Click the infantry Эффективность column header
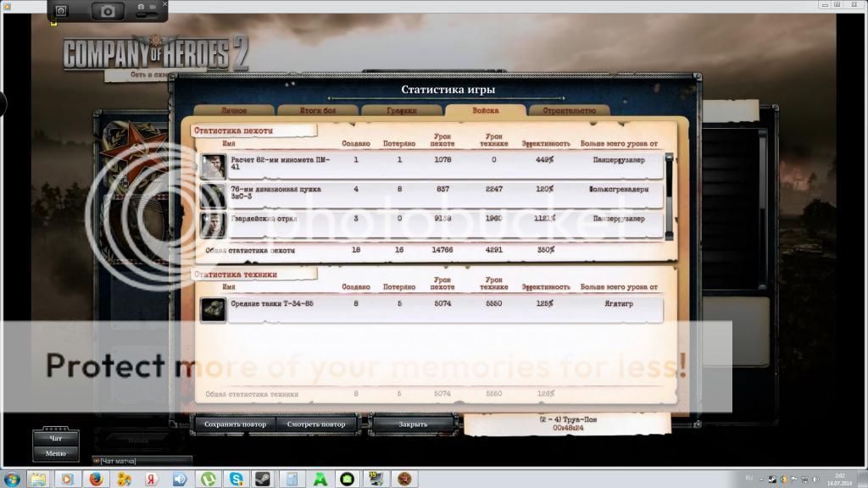 click(546, 144)
